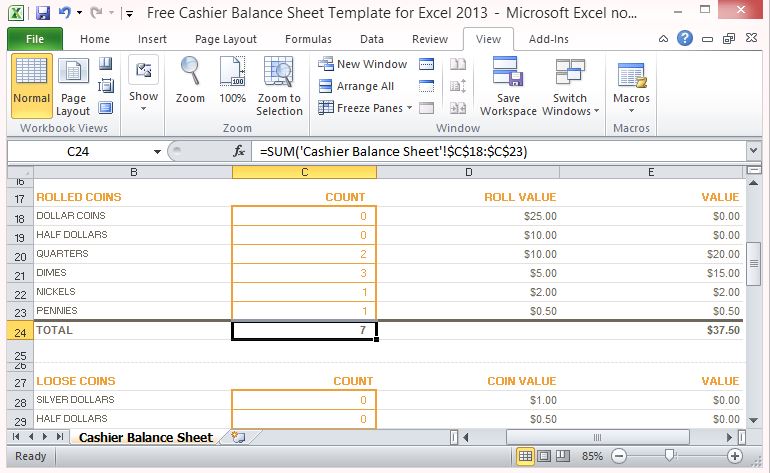Expand the Name Box dropdown arrow

(x=157, y=151)
